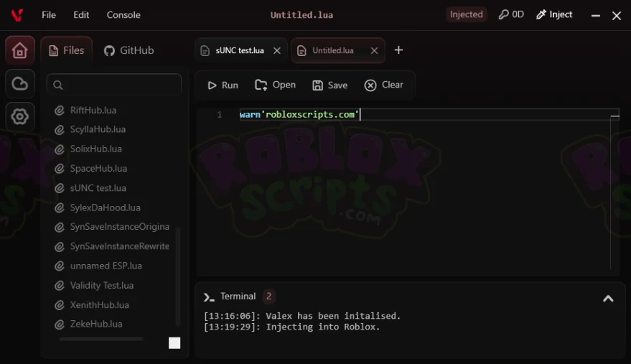Click the Terminal header label
This screenshot has height=364, width=631.
pos(238,297)
